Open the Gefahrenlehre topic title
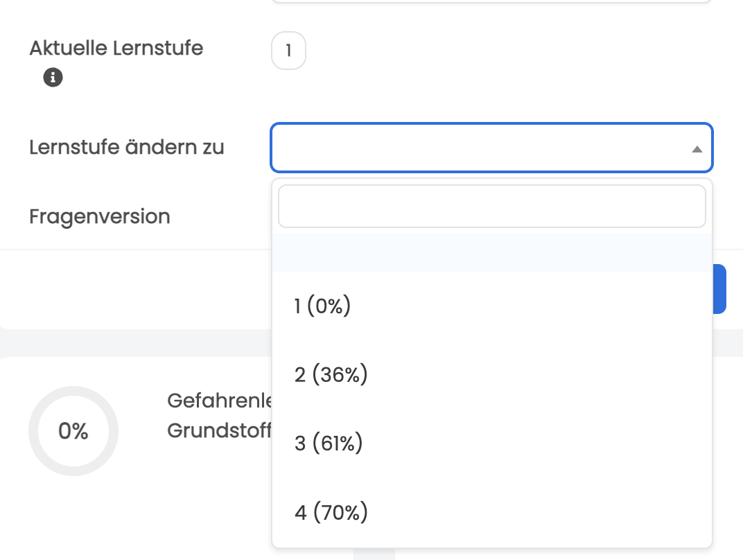 pos(218,401)
